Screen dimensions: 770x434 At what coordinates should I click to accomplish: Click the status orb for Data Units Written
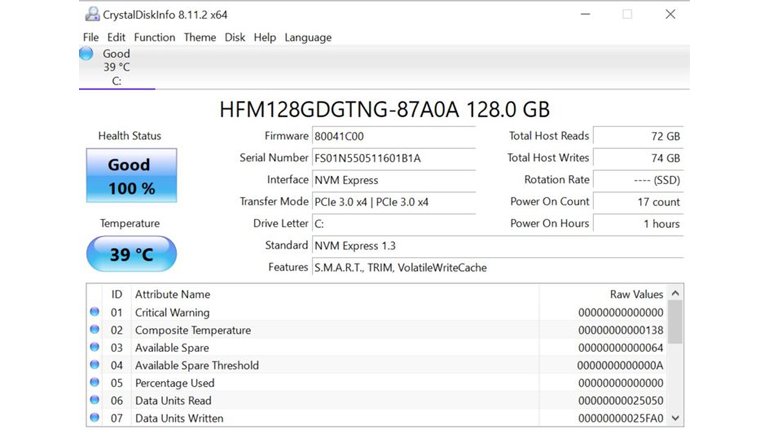point(95,418)
